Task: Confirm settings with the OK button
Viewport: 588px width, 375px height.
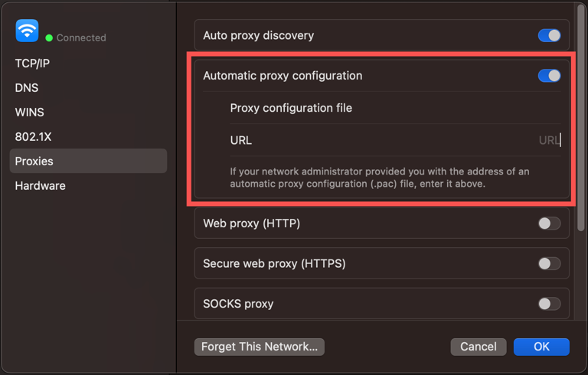Action: [x=541, y=347]
